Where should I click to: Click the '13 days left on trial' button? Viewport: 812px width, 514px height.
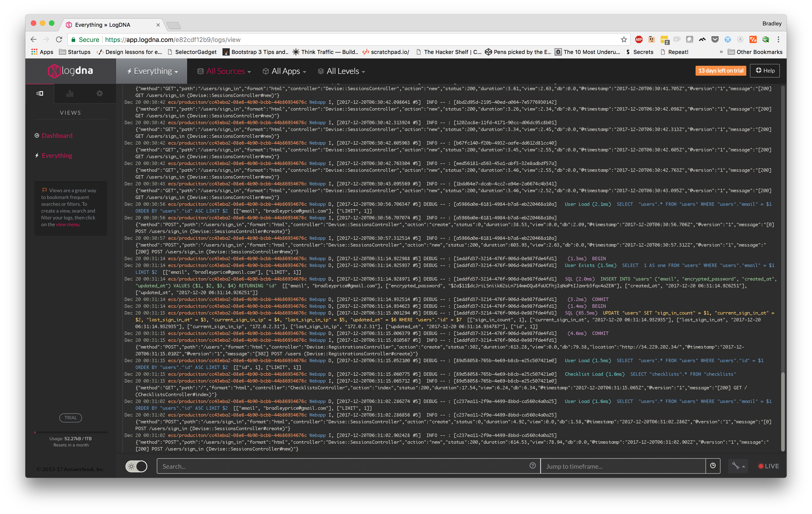(721, 71)
